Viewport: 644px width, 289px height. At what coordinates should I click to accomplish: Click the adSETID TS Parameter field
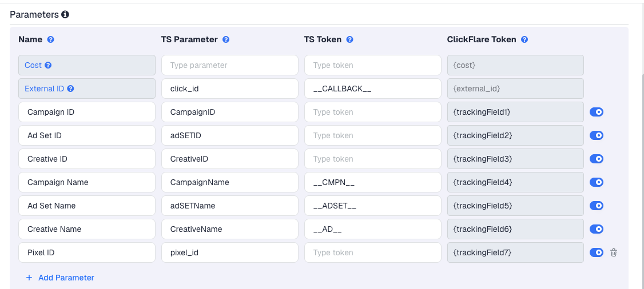pos(230,135)
